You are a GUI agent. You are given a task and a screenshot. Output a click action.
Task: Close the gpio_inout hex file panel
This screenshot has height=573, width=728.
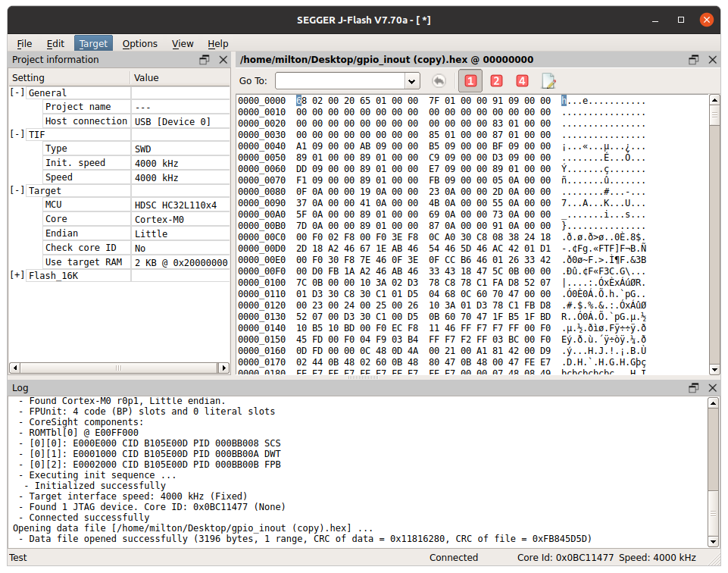coord(713,59)
